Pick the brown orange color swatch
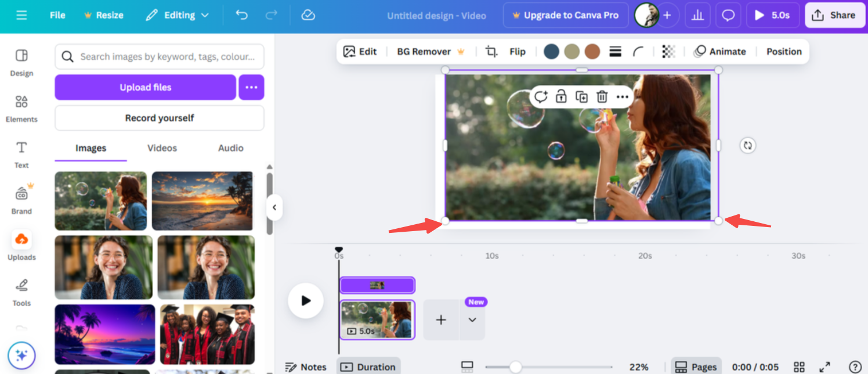The width and height of the screenshot is (868, 374). coord(592,52)
